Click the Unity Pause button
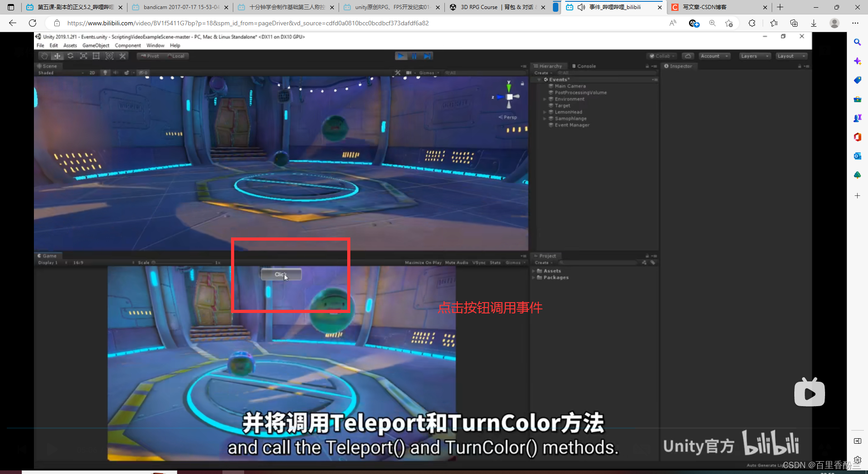Screen dimensions: 868x474 [414, 56]
